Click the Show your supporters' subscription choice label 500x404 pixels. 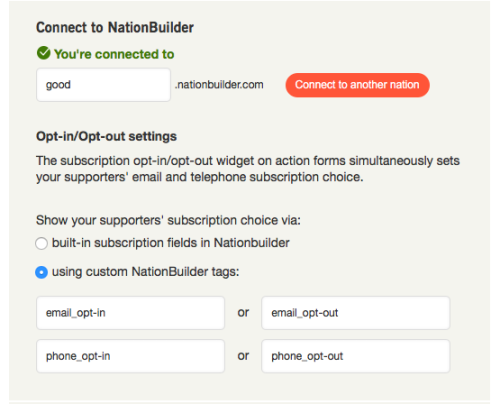pyautogui.click(x=168, y=220)
